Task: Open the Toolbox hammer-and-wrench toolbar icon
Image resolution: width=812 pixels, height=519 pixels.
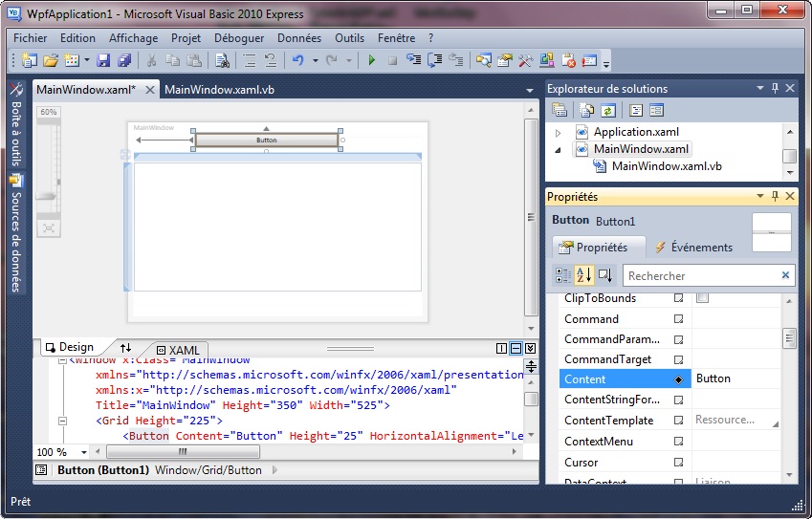Action: [526, 60]
